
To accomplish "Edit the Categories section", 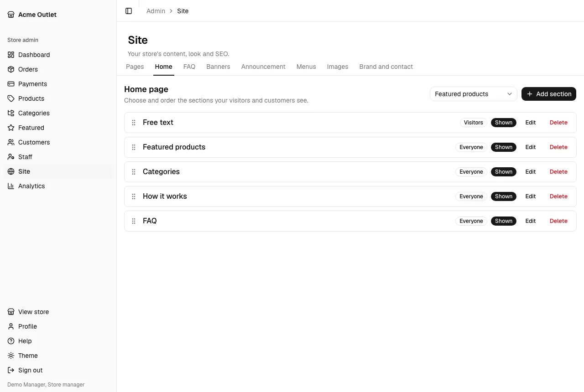I will point(531,172).
